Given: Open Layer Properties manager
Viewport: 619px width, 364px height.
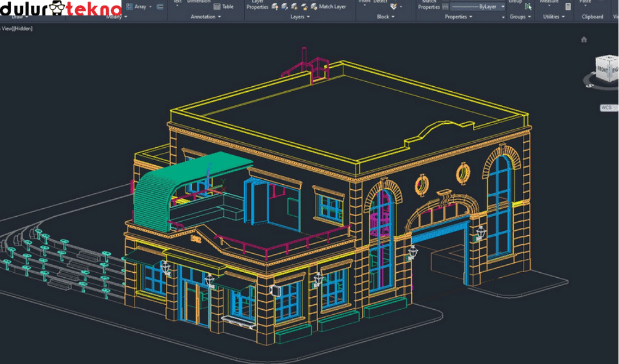Looking at the screenshot, I should [257, 5].
